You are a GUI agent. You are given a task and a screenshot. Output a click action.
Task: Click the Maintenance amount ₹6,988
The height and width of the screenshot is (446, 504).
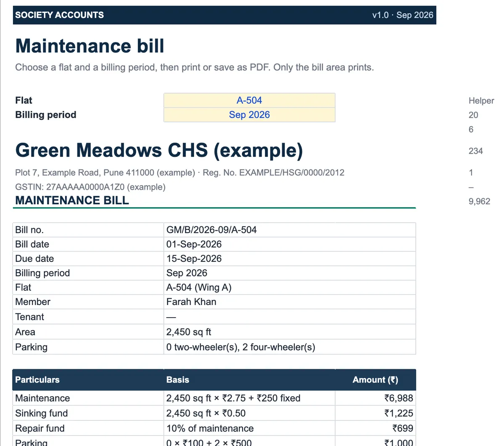[x=399, y=398]
